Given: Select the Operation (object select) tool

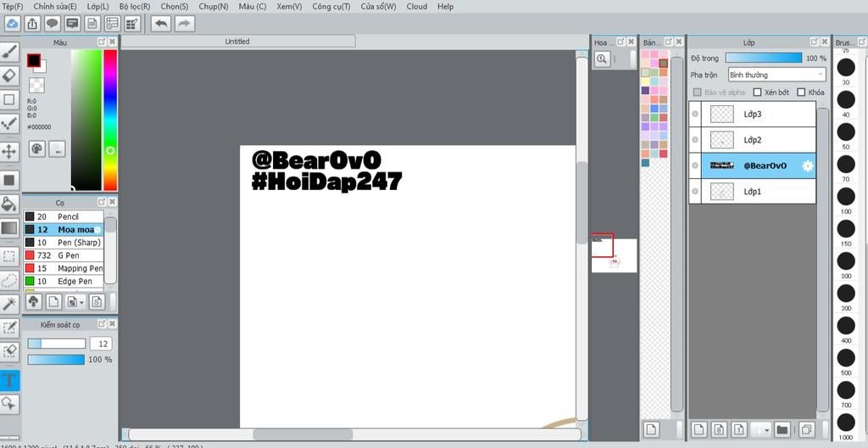Looking at the screenshot, I should tap(9, 404).
